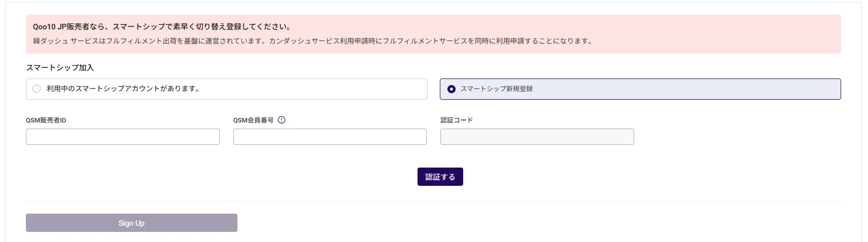Click the 認証コード label text

tap(456, 120)
